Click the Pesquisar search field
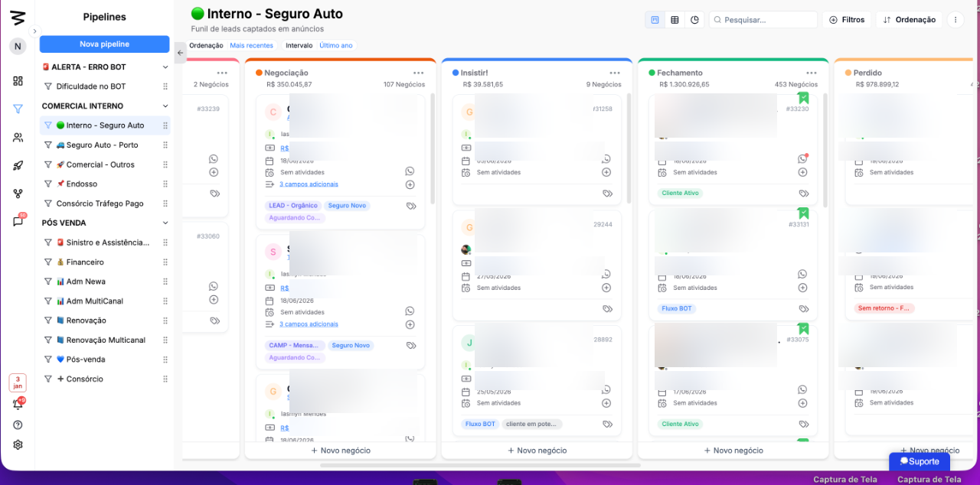The height and width of the screenshot is (485, 980). [x=763, y=20]
